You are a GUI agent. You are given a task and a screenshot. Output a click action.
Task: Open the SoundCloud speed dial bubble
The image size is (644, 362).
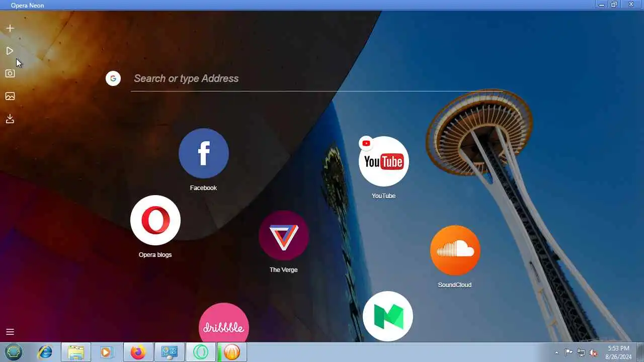point(455,250)
